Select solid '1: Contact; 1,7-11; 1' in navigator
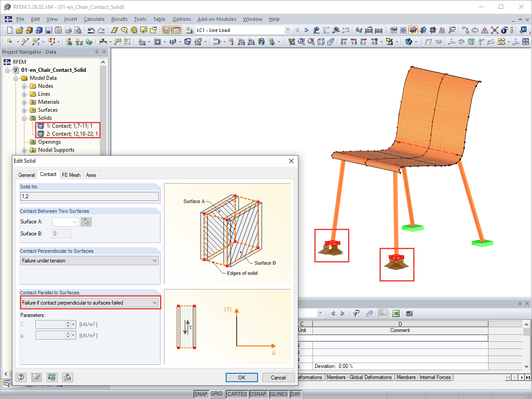The image size is (532, 399). coord(69,126)
